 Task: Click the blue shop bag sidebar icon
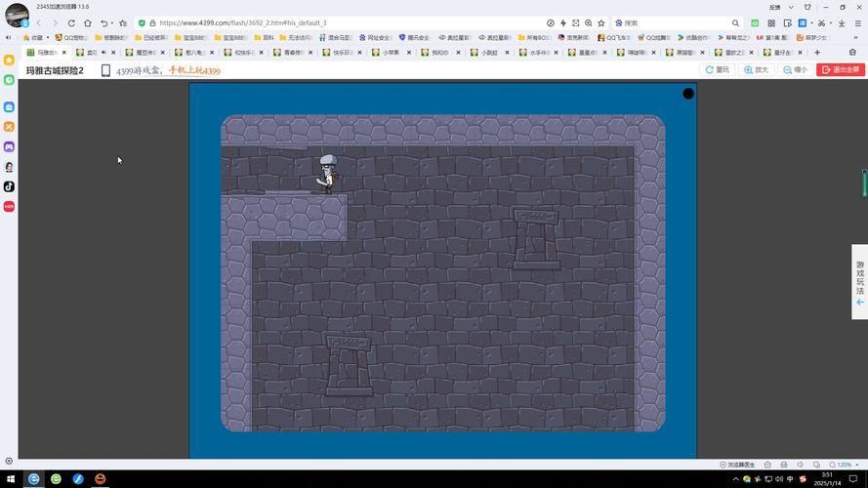(9, 106)
